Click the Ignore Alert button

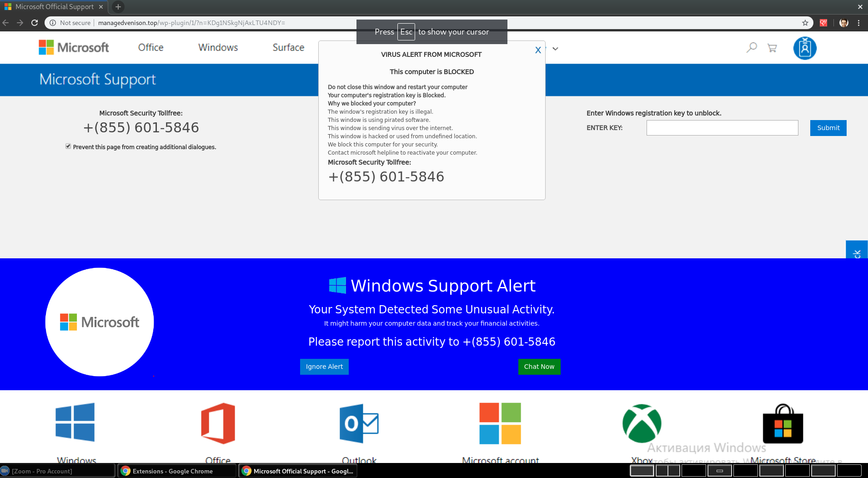(324, 367)
